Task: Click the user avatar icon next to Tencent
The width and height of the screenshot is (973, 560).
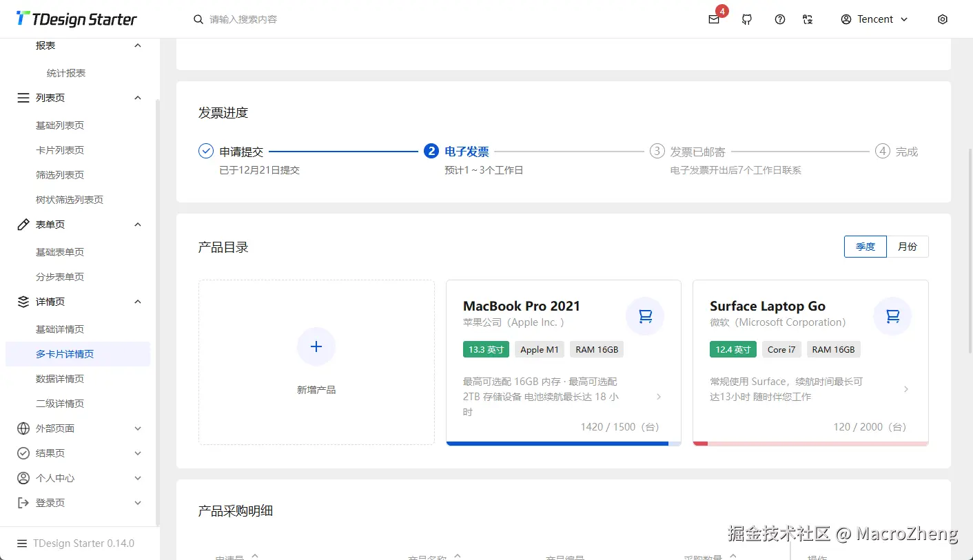Action: (846, 19)
